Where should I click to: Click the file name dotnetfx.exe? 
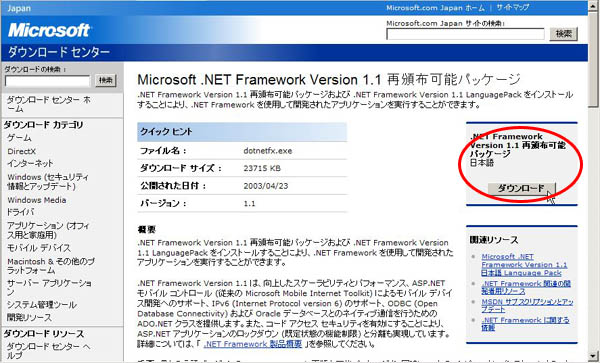click(x=267, y=151)
